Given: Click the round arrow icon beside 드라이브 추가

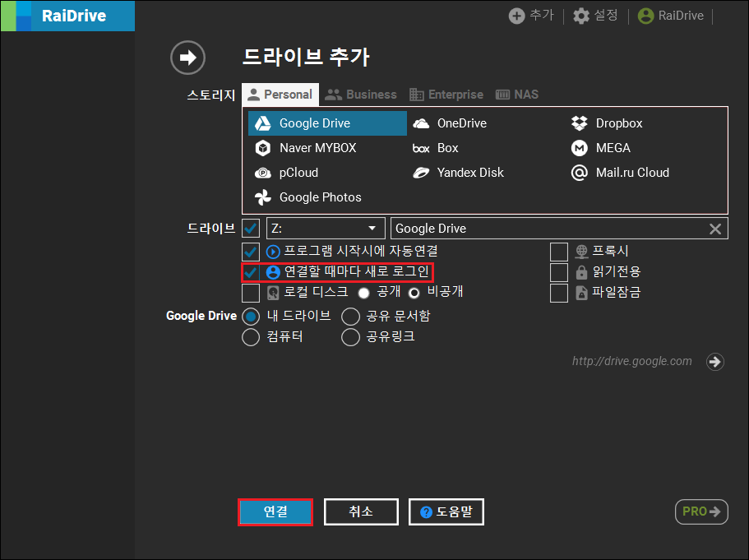Looking at the screenshot, I should point(187,58).
